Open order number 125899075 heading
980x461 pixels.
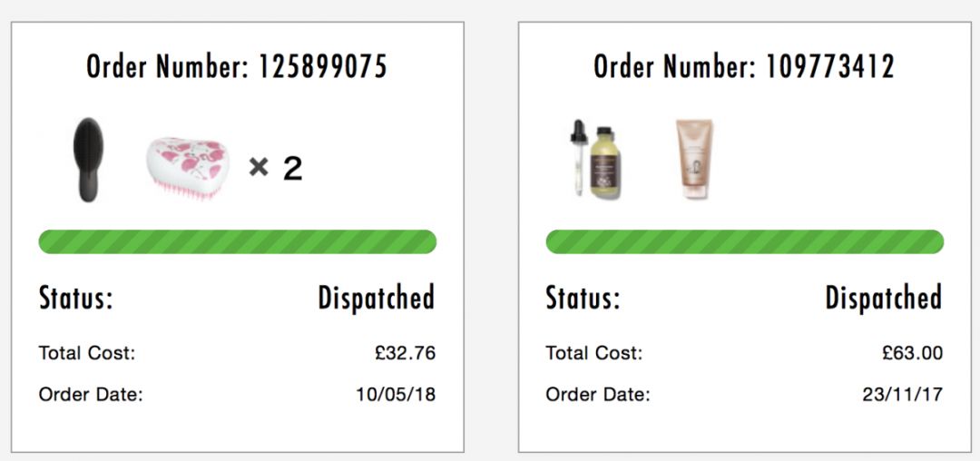[x=237, y=65]
